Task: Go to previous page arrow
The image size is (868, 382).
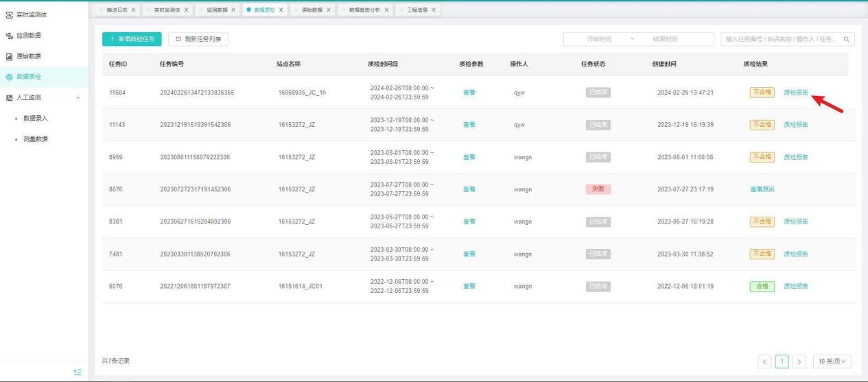Action: pos(764,361)
